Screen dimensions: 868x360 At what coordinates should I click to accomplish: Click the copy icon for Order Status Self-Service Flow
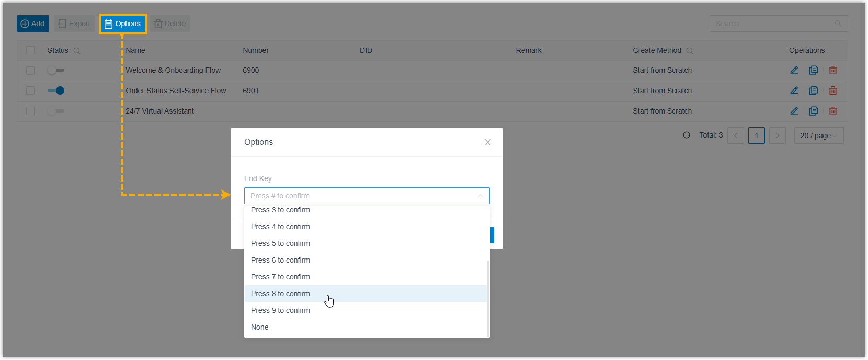click(x=813, y=91)
